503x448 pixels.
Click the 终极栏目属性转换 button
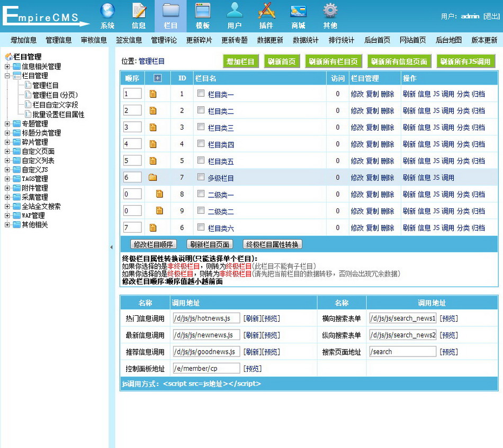pyautogui.click(x=272, y=244)
